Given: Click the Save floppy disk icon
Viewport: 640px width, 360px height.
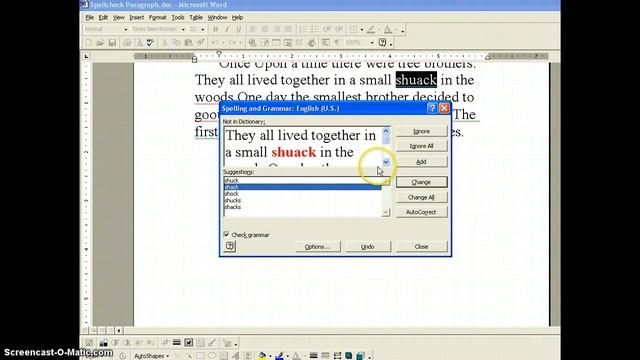Looking at the screenshot, I should coord(112,42).
